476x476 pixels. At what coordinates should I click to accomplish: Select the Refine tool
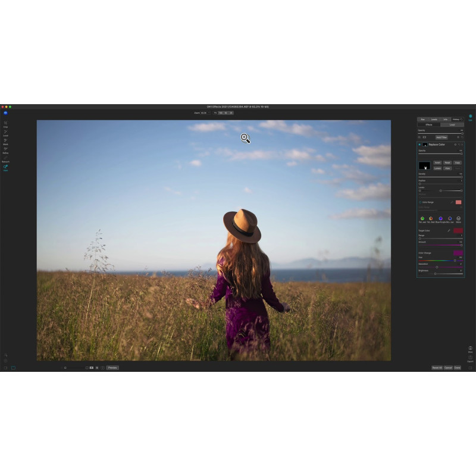5,150
